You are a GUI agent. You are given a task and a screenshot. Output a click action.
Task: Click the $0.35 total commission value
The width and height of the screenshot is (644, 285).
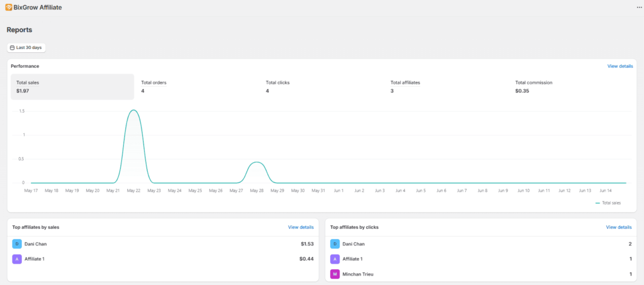click(522, 91)
